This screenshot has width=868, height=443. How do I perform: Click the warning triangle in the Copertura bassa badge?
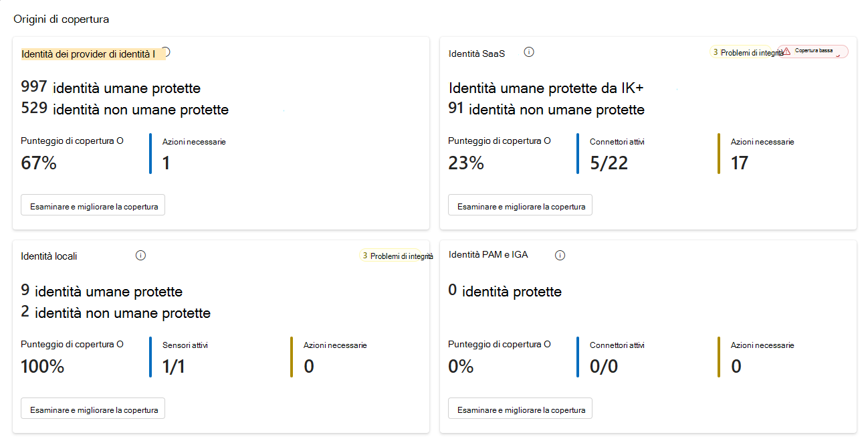click(787, 50)
